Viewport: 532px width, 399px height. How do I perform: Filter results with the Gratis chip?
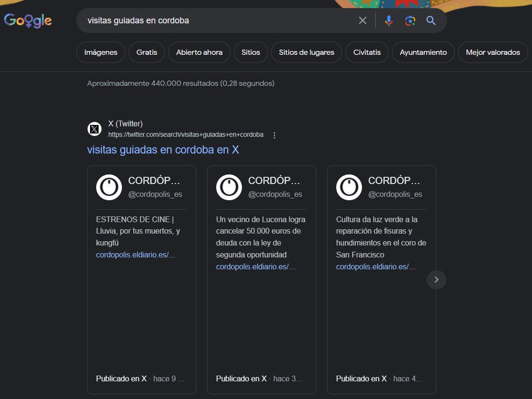click(x=146, y=52)
